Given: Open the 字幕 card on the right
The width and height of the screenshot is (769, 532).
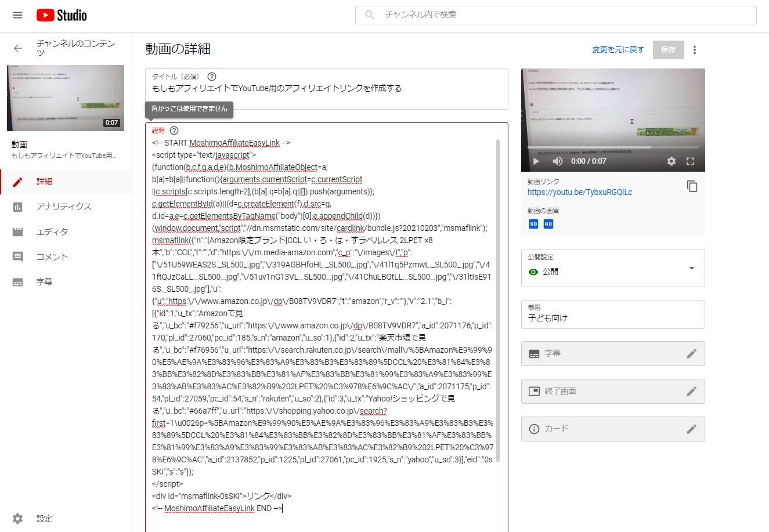Looking at the screenshot, I should (x=613, y=354).
